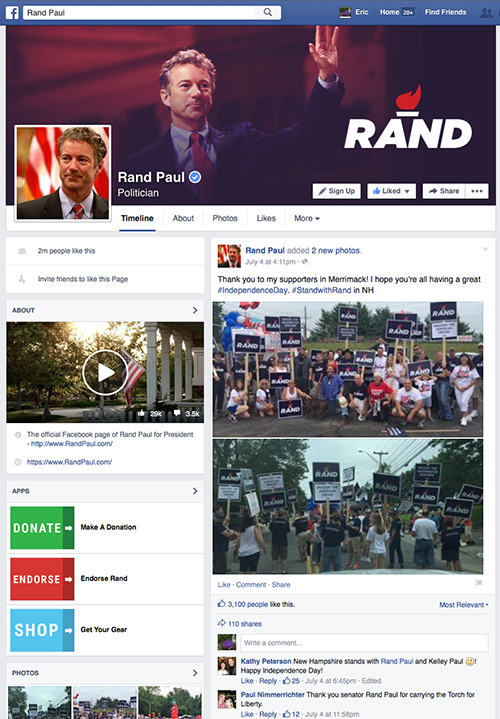Click the Sign Up button
This screenshot has height=719, width=500.
tap(337, 191)
